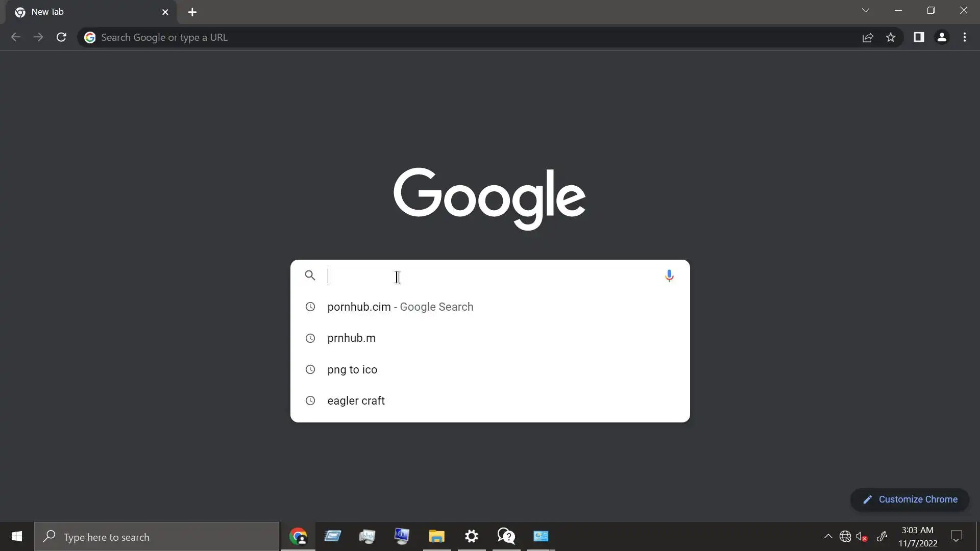Click the magnifier icon in Google search box
Screen dimensions: 980x551
[x=310, y=276]
